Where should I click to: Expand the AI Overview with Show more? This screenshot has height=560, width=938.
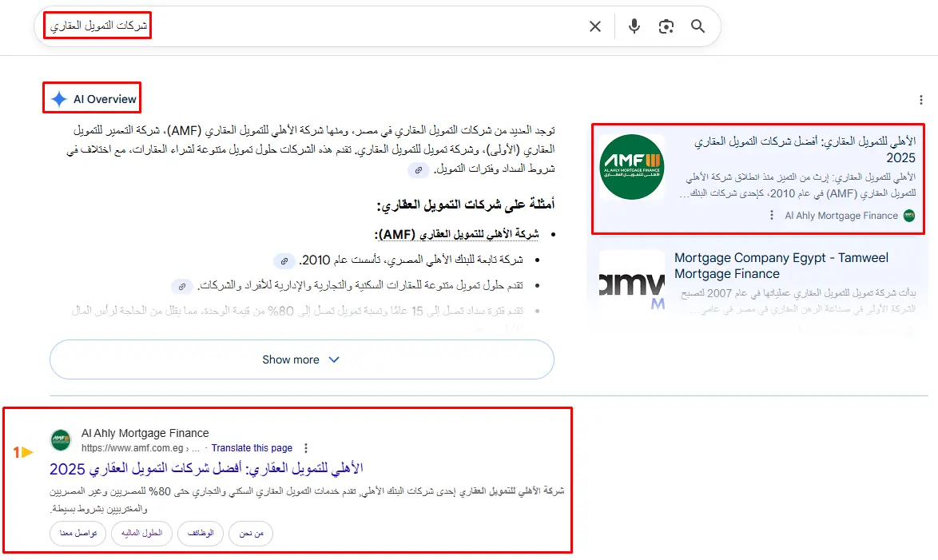(301, 359)
